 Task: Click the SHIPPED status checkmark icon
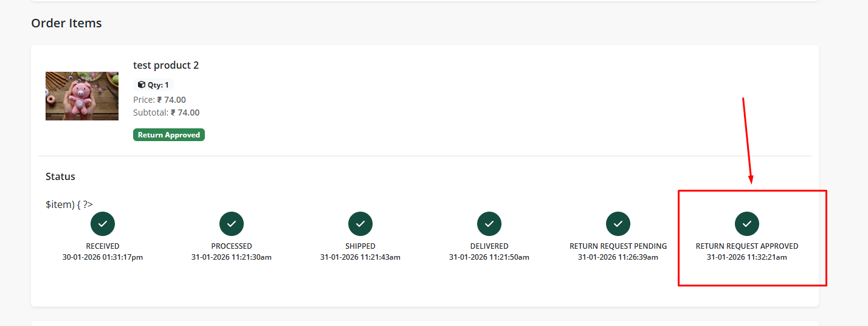tap(360, 224)
